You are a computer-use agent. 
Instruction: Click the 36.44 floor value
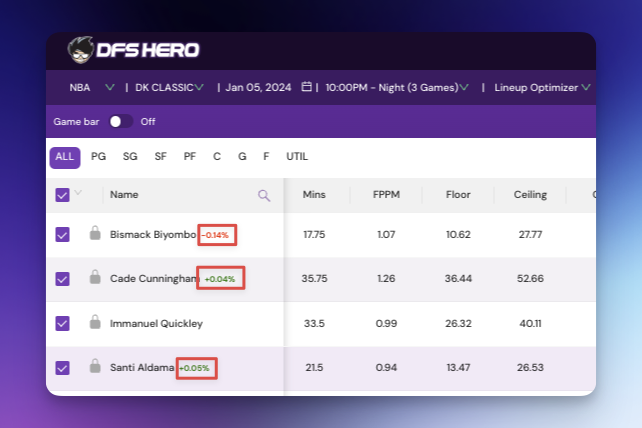pyautogui.click(x=458, y=279)
